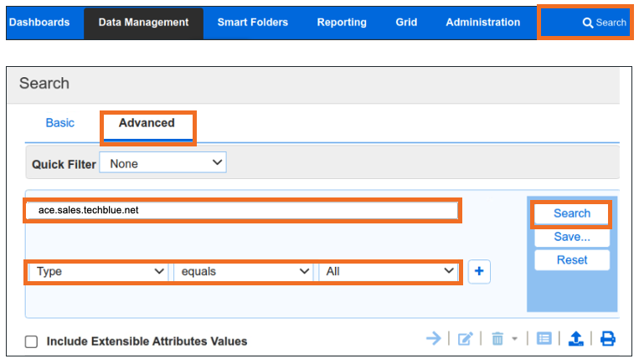Click the blue plus add-filter icon
This screenshot has height=364, width=639.
pyautogui.click(x=479, y=272)
